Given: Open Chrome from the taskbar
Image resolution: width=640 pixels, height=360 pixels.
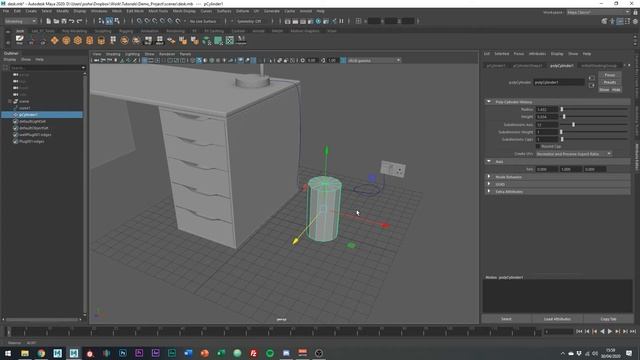Looking at the screenshot, I should pos(41,353).
